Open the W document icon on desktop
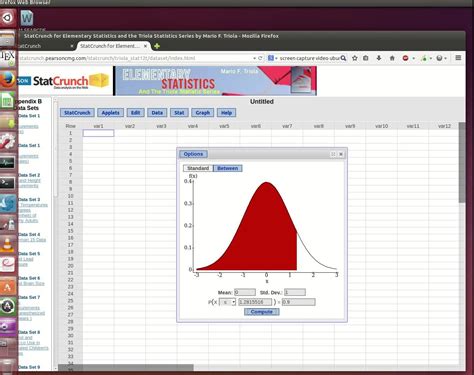474x375 pixels. pos(27,18)
